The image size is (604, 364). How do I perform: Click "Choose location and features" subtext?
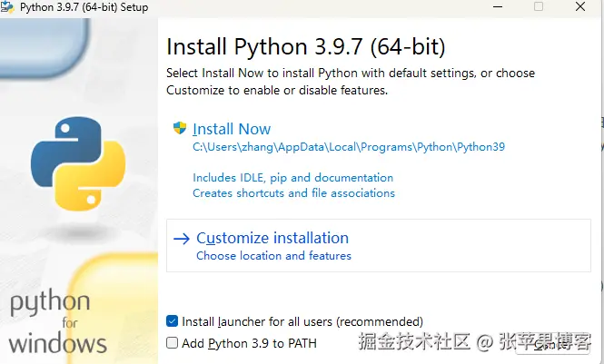[273, 256]
